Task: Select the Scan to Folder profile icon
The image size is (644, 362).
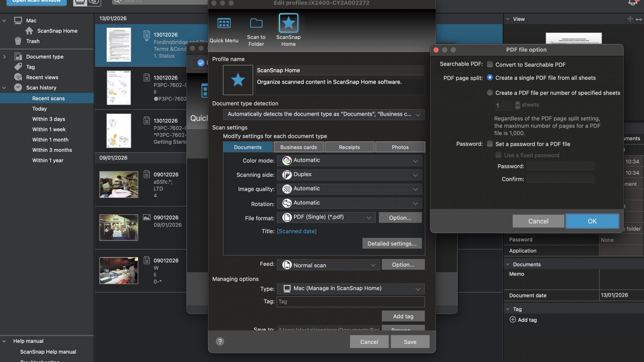Action: [x=256, y=23]
